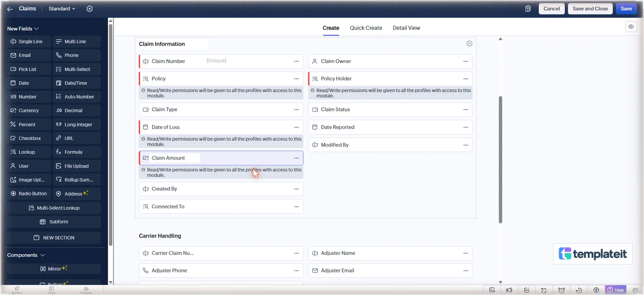The height and width of the screenshot is (295, 644).
Task: Open layout settings gear next to Standard
Action: (90, 9)
